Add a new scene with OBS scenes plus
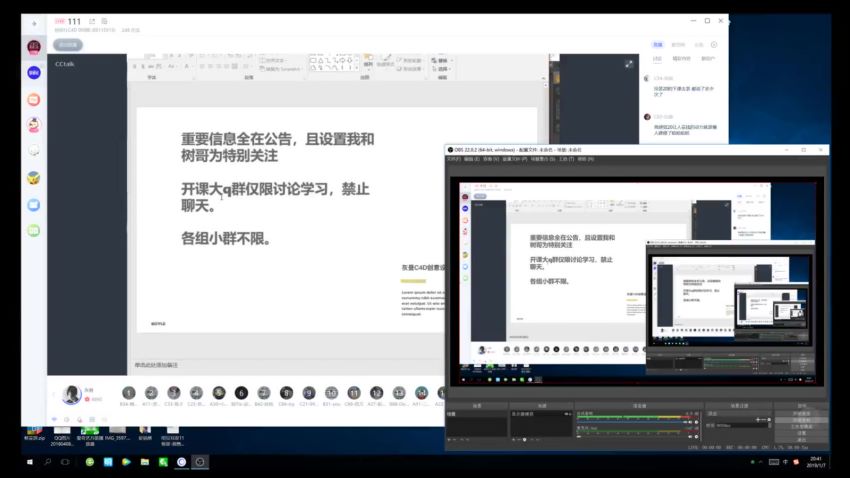This screenshot has width=850, height=478. tap(449, 440)
